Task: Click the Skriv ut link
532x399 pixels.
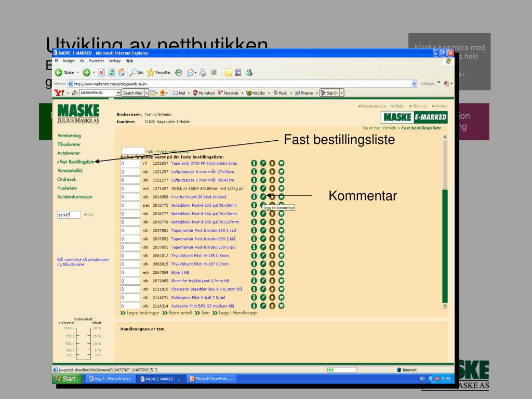Action: [x=418, y=106]
